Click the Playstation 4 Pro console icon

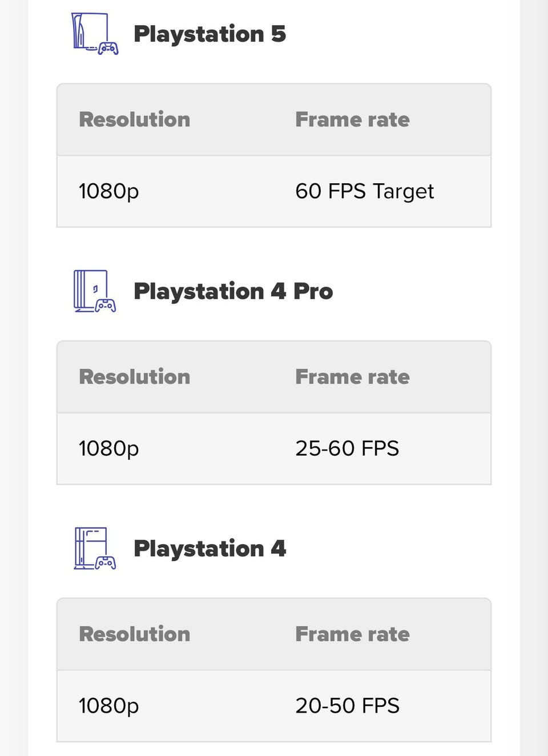tap(91, 291)
